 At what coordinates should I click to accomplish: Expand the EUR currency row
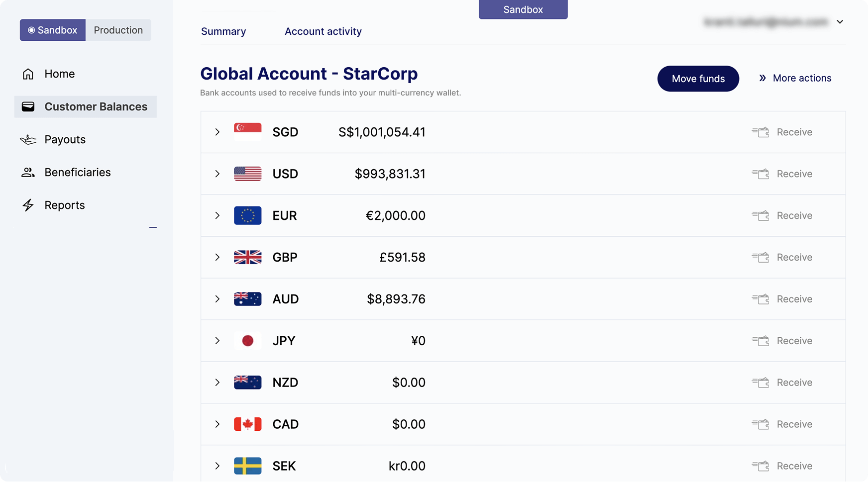coord(217,216)
